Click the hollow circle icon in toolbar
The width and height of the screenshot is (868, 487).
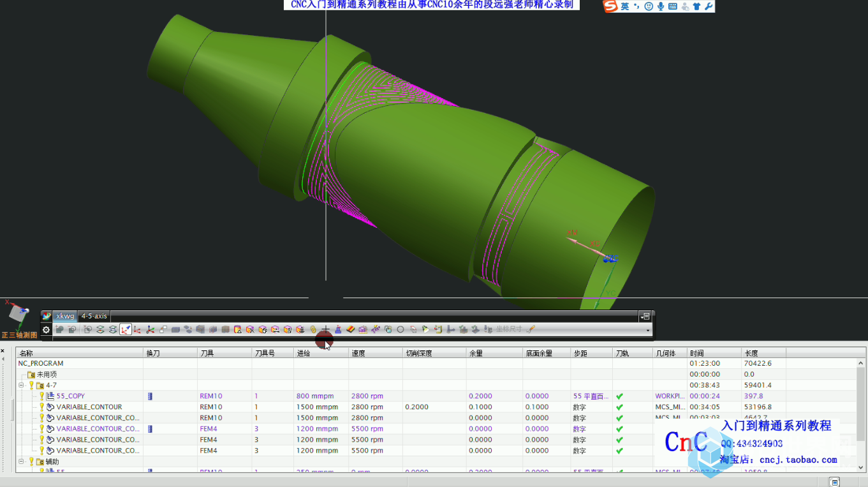(401, 329)
